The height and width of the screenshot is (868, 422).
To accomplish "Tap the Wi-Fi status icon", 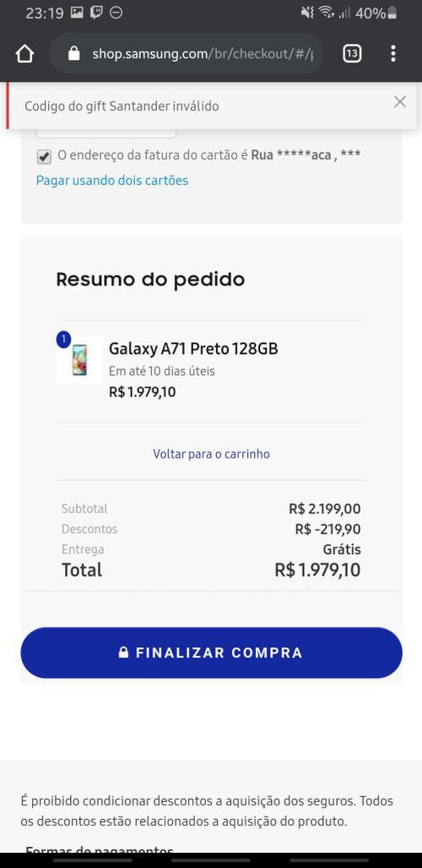I will 327,12.
